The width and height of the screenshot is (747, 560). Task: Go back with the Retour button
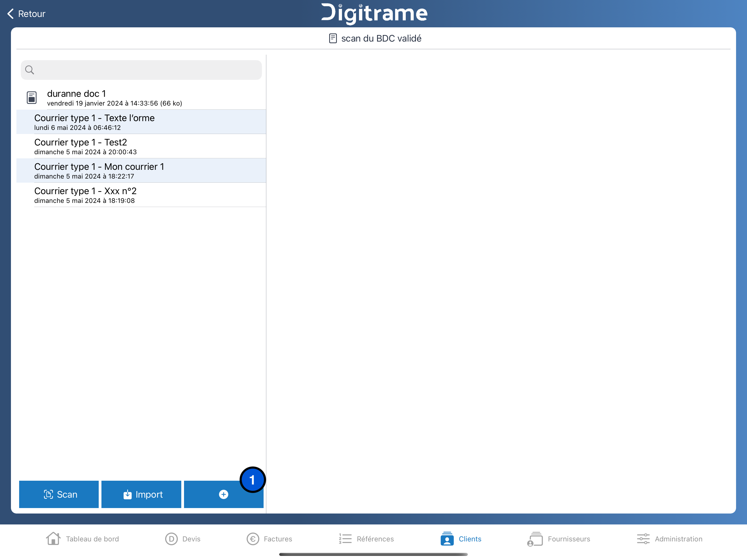(26, 14)
